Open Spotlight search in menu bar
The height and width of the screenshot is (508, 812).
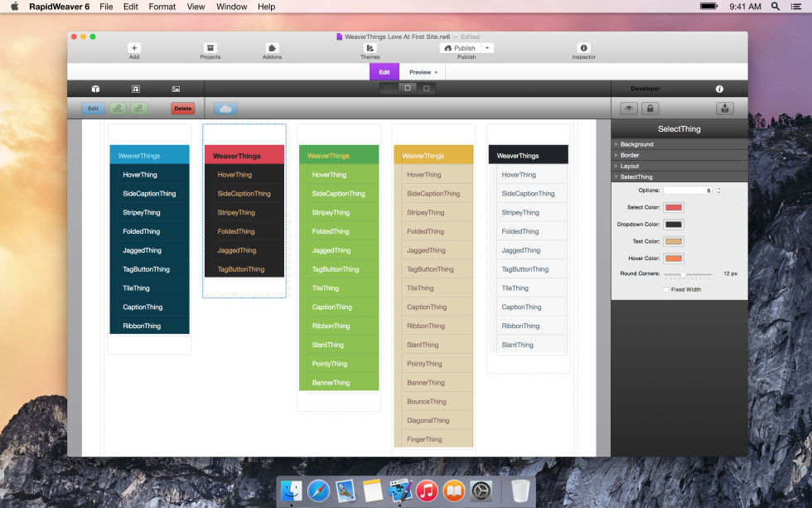776,7
